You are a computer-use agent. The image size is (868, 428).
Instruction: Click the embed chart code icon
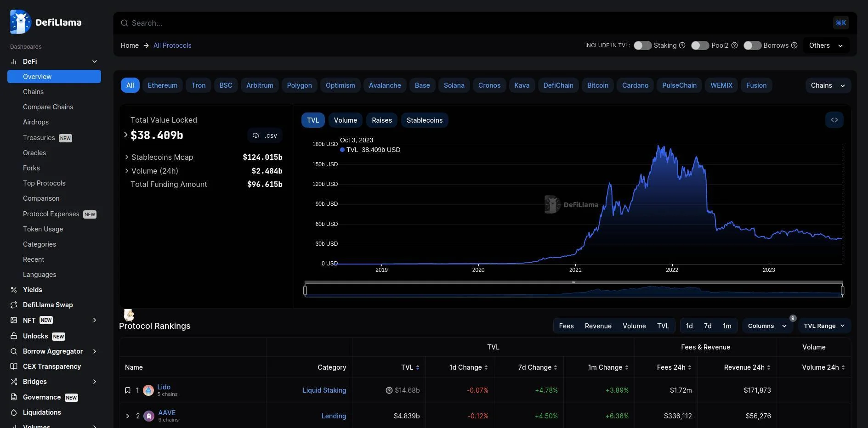[834, 120]
